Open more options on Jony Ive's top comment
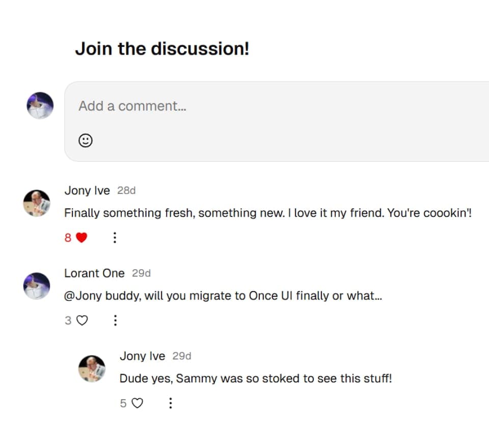The image size is (489, 448). [115, 238]
